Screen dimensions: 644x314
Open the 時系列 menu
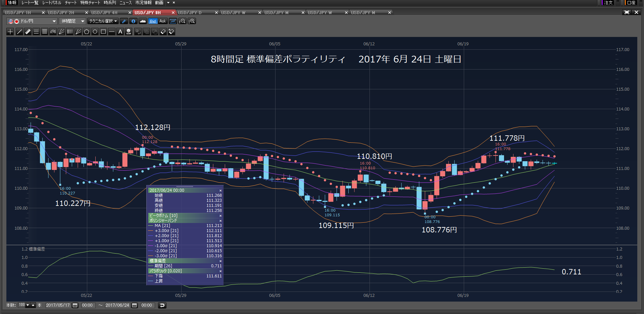click(110, 3)
